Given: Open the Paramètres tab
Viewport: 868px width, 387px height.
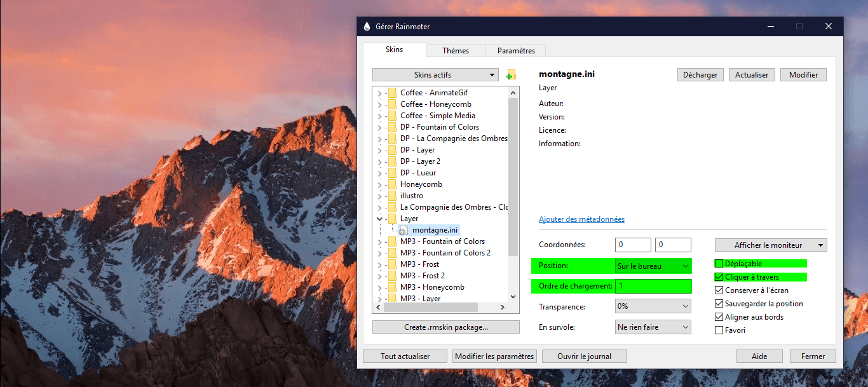Looking at the screenshot, I should (516, 51).
